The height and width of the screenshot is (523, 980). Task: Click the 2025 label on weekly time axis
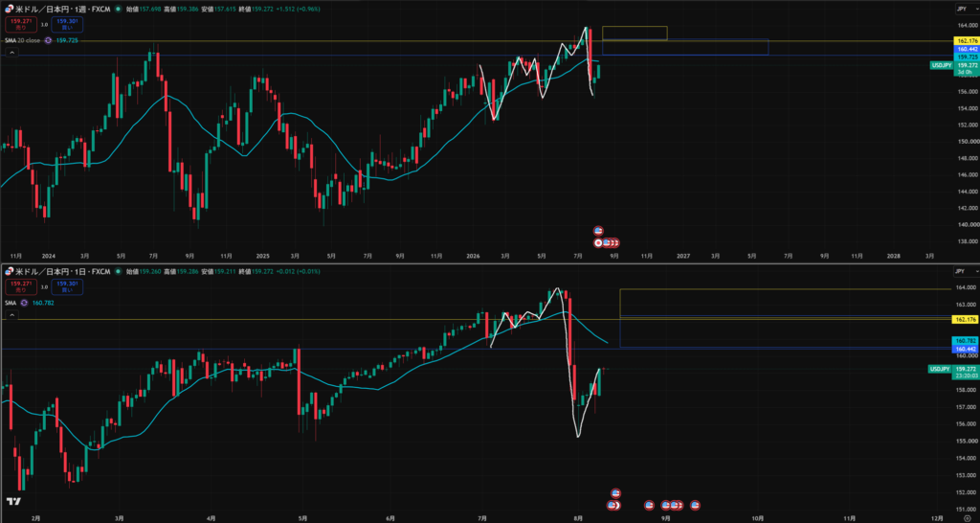pyautogui.click(x=262, y=256)
